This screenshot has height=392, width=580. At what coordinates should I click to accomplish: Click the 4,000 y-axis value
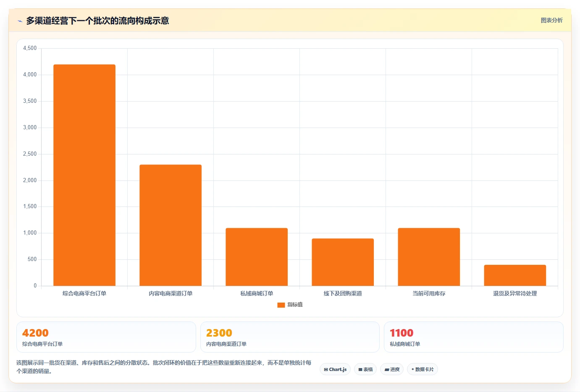[x=30, y=75]
